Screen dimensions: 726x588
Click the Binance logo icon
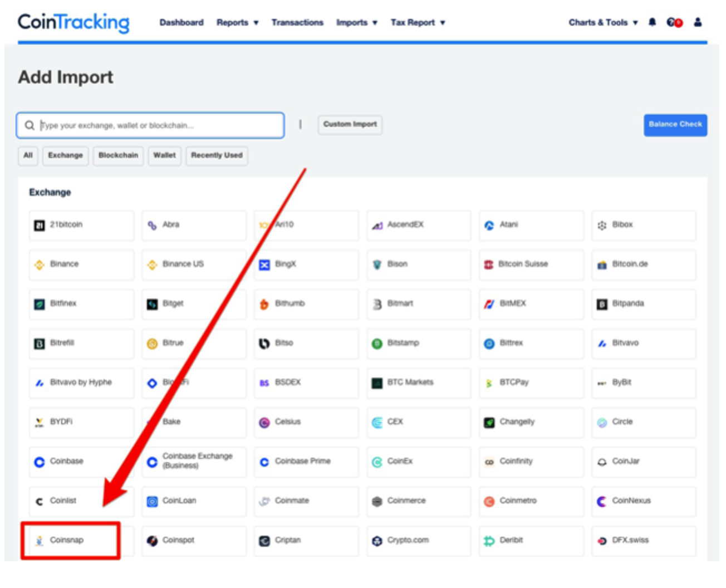tap(40, 265)
